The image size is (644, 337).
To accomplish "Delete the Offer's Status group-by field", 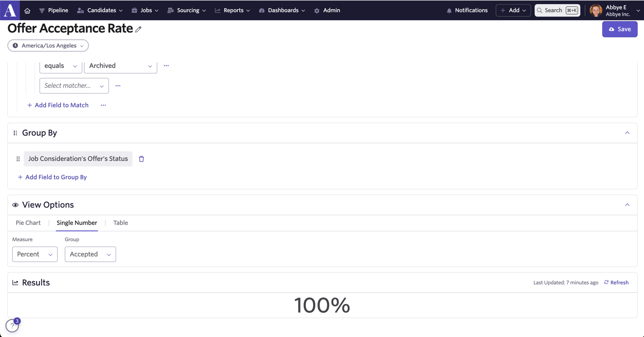I will pos(142,159).
